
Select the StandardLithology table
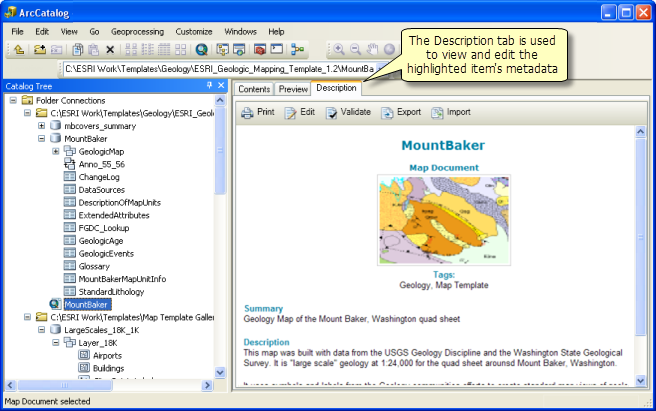[111, 292]
